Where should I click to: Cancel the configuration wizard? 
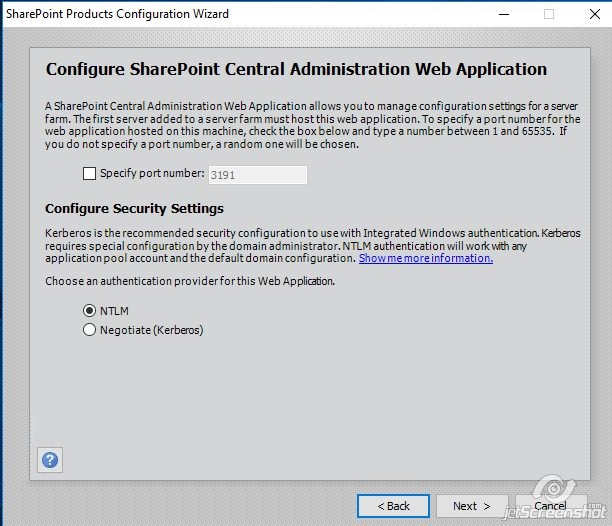coord(550,506)
